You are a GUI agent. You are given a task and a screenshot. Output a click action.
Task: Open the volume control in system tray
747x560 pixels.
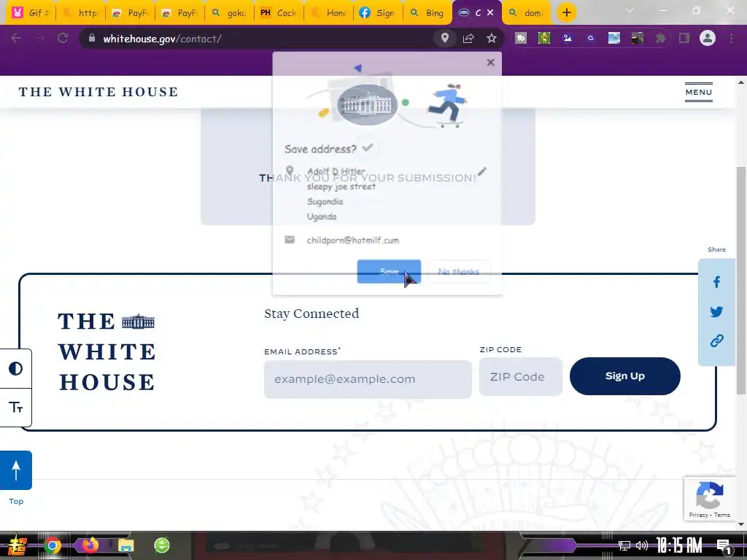[x=642, y=545]
